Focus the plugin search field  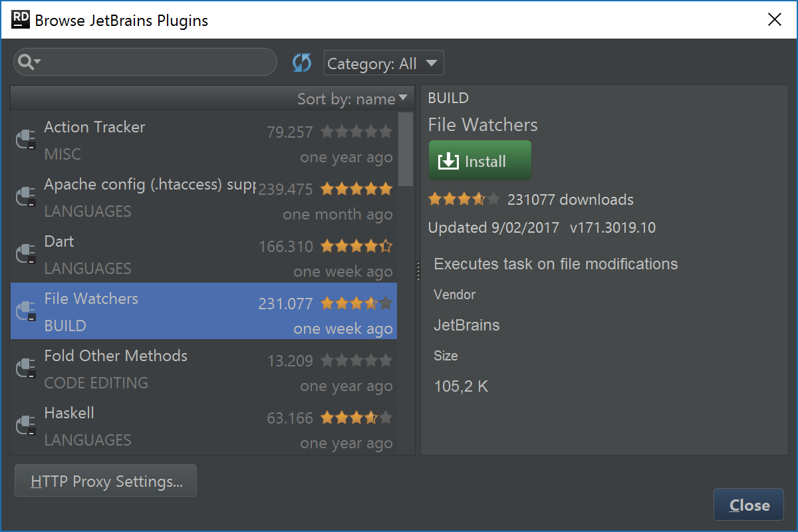click(145, 62)
